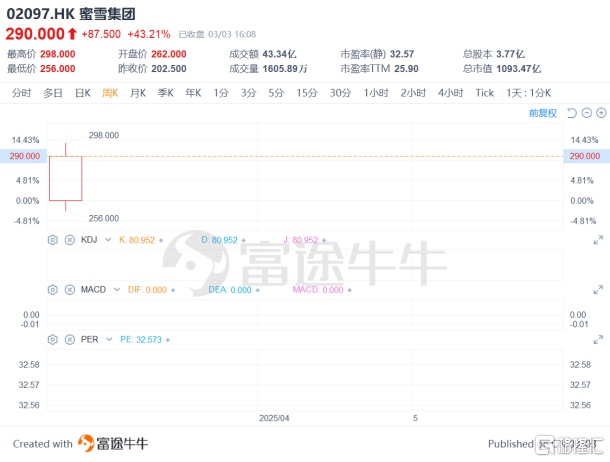The height and width of the screenshot is (462, 610).
Task: Open MACD indicator settings gear
Action: pos(53,289)
